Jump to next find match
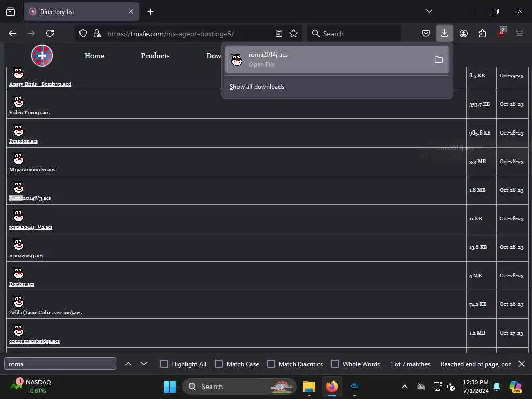The width and height of the screenshot is (532, 399). [144, 364]
